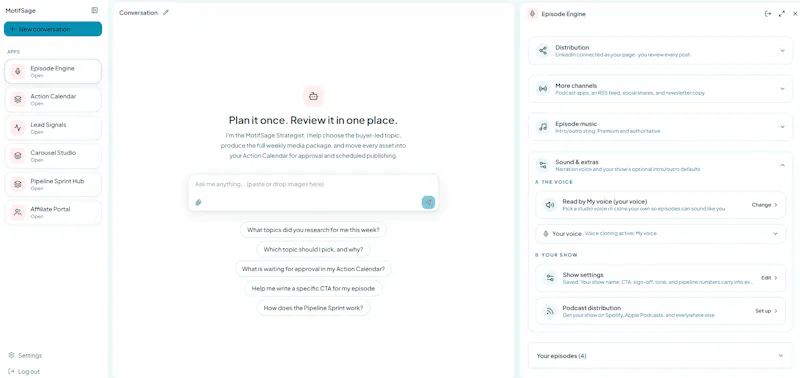Image resolution: width=800 pixels, height=378 pixels.
Task: Attach a file with paperclip icon
Action: [198, 203]
